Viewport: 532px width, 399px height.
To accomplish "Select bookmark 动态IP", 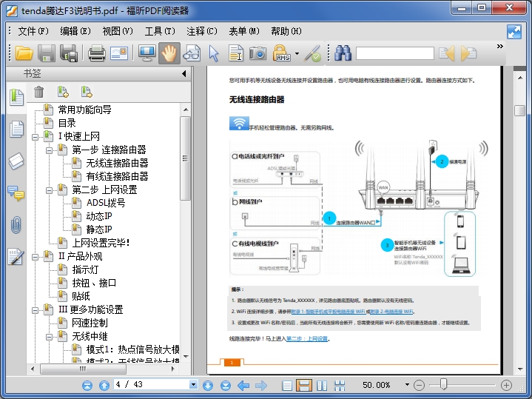I will (99, 216).
